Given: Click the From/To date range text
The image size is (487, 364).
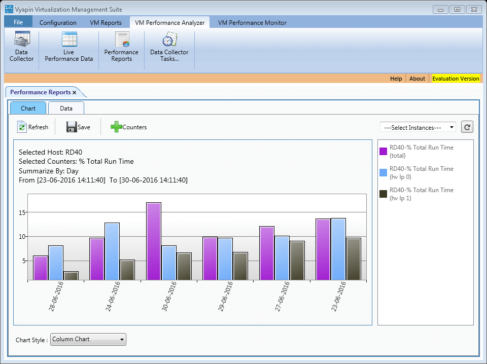Looking at the screenshot, I should pos(103,180).
